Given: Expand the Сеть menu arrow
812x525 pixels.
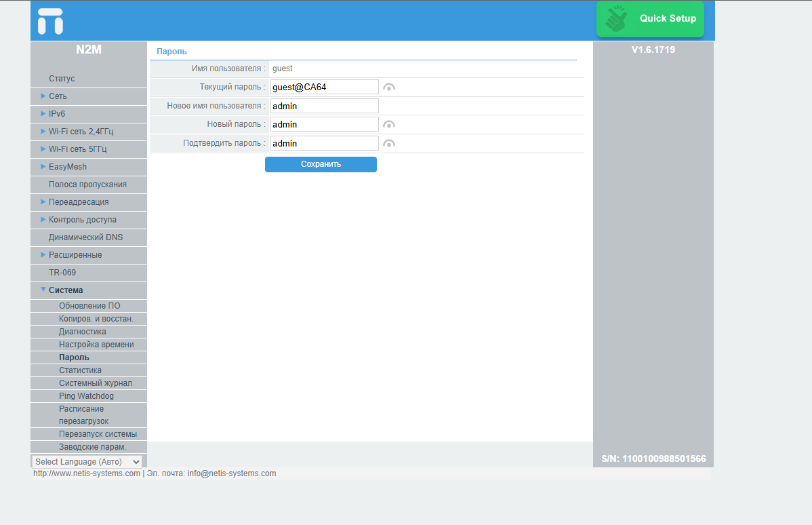Looking at the screenshot, I should click(x=43, y=96).
